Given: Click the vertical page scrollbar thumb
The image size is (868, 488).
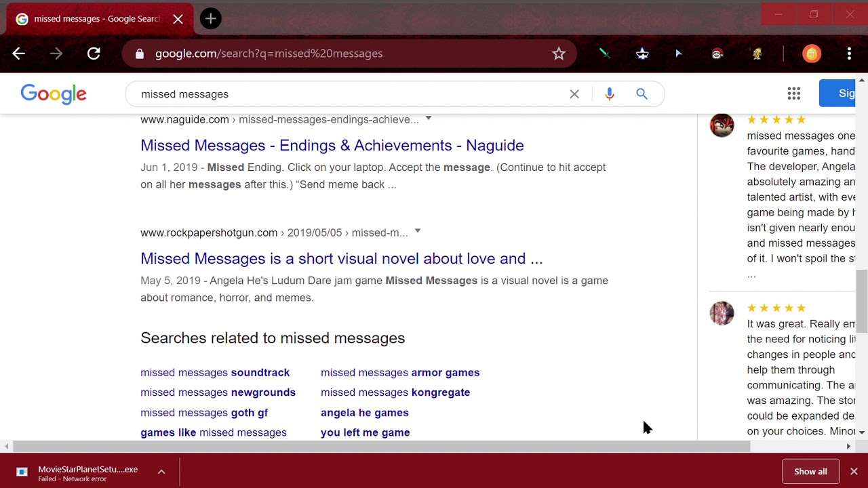Looking at the screenshot, I should [861, 301].
